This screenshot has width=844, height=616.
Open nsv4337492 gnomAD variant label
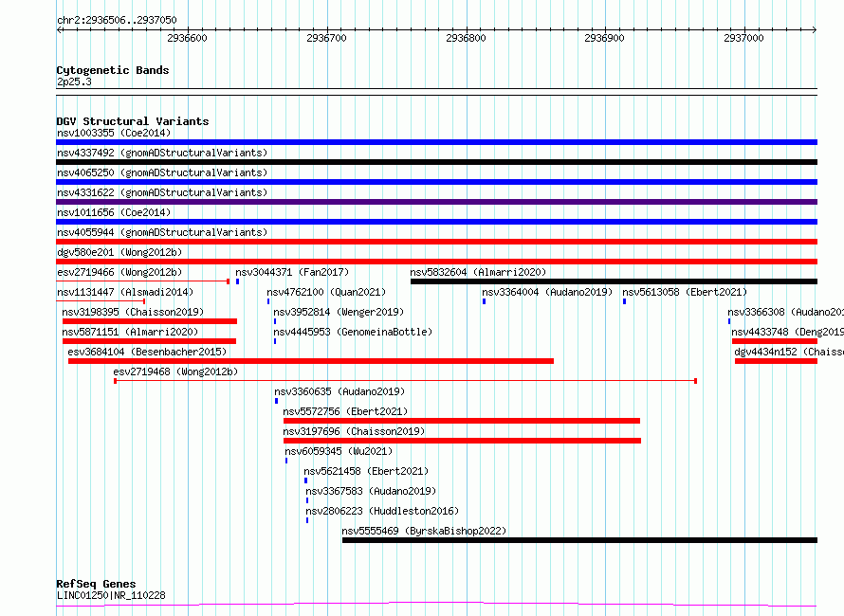(x=162, y=153)
